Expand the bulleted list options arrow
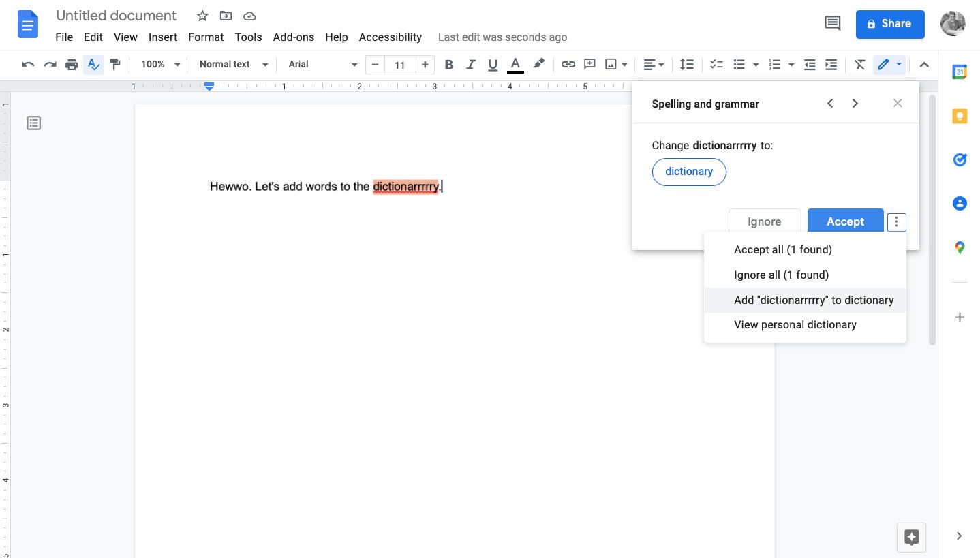This screenshot has height=558, width=980. pos(755,64)
